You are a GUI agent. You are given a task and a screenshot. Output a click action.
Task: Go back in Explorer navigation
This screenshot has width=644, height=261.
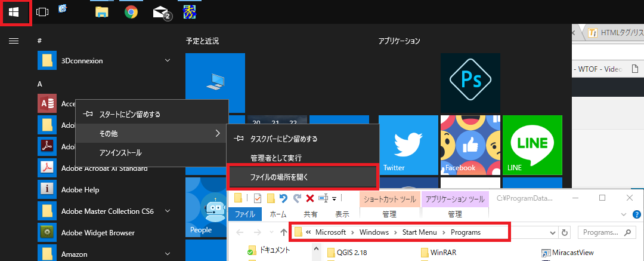[240, 232]
